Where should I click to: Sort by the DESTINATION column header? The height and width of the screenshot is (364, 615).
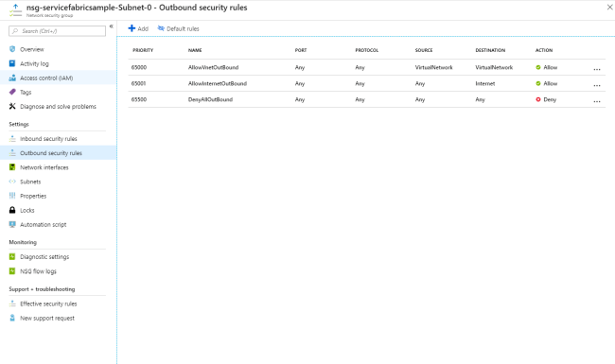[x=490, y=50]
